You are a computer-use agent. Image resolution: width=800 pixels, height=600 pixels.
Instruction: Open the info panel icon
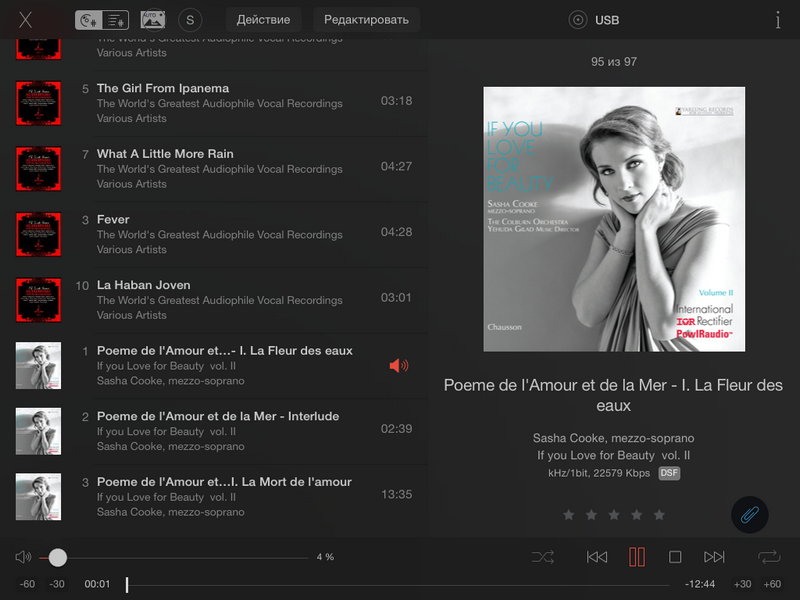coord(778,20)
